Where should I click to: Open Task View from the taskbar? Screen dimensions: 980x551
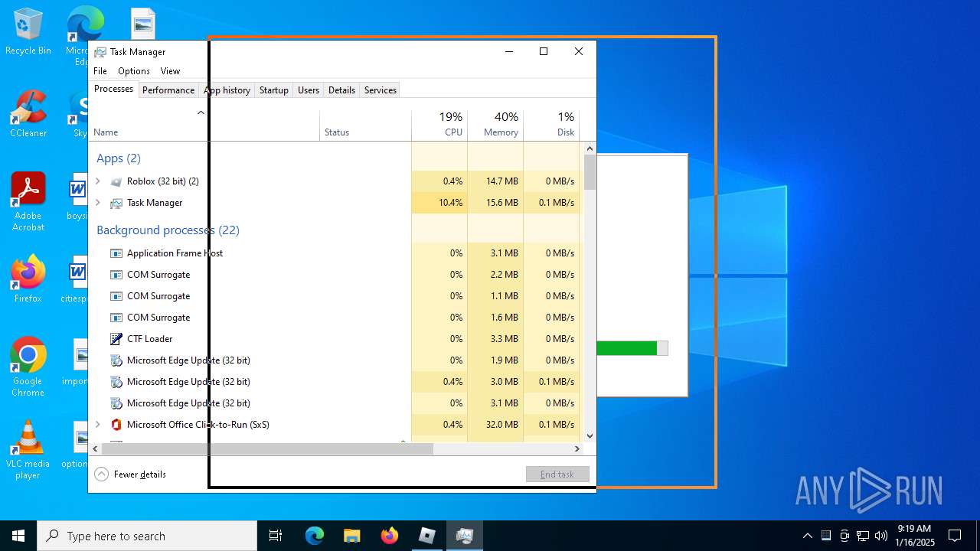point(276,536)
